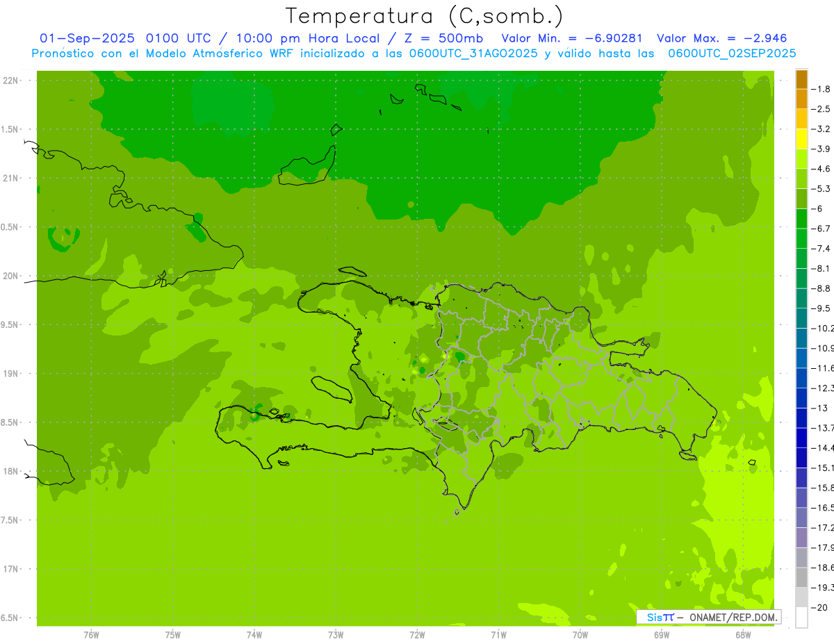Viewport: 834px width, 644px height.
Task: Click the '-3.2' colorbar value
Action: click(x=821, y=129)
